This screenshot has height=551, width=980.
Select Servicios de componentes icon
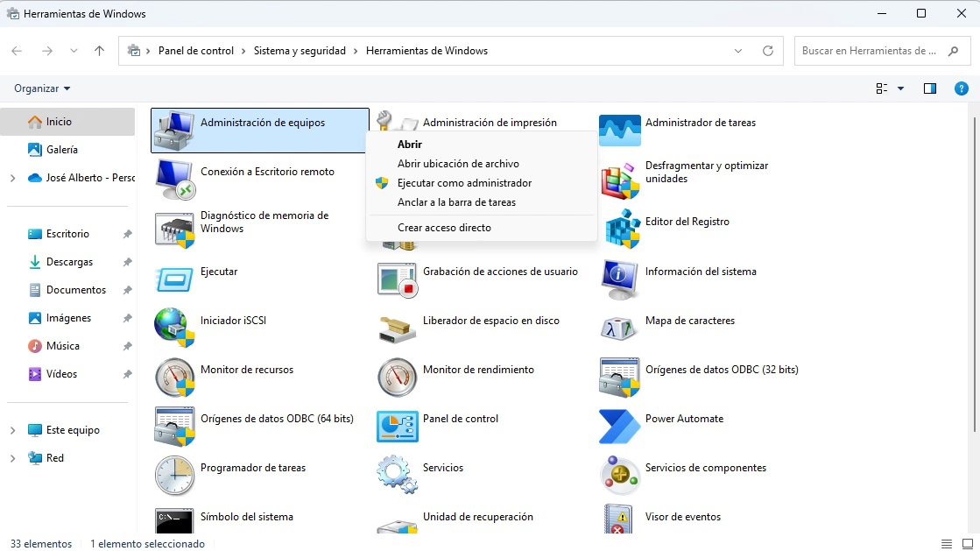[619, 476]
